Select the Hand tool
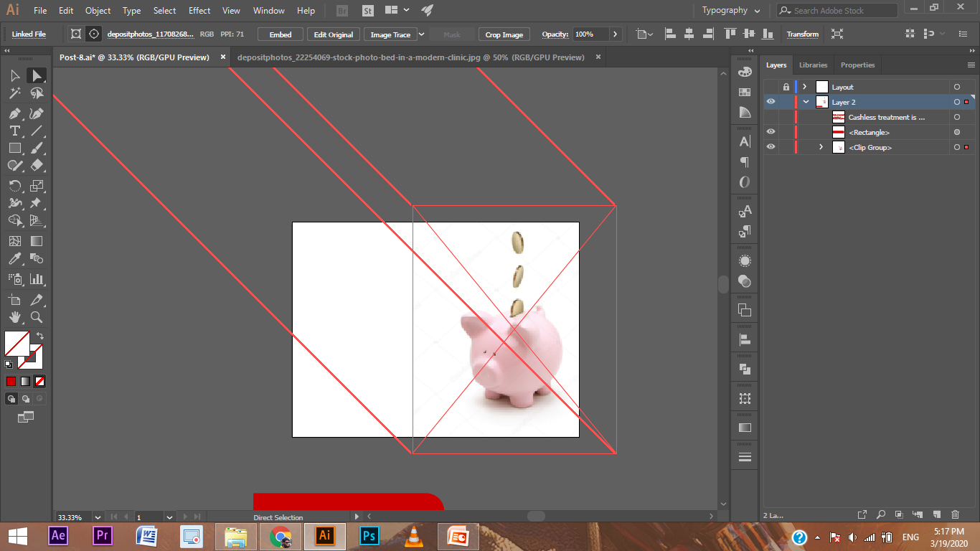Screen dimensions: 980x551 point(14,317)
